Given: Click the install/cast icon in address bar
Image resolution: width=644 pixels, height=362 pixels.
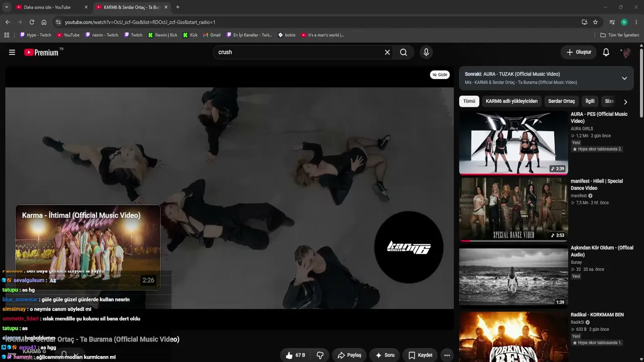Looking at the screenshot, I should click(584, 22).
